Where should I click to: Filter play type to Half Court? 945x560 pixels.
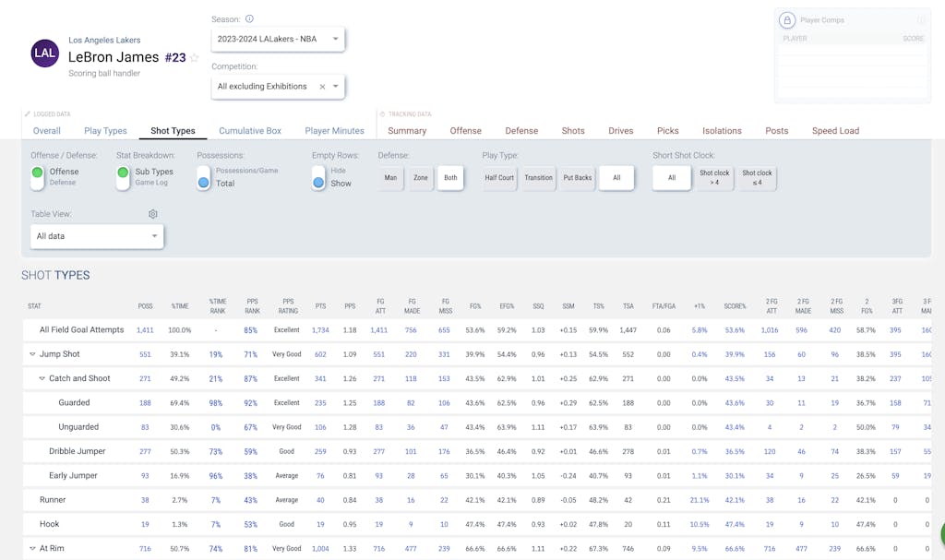tap(499, 178)
